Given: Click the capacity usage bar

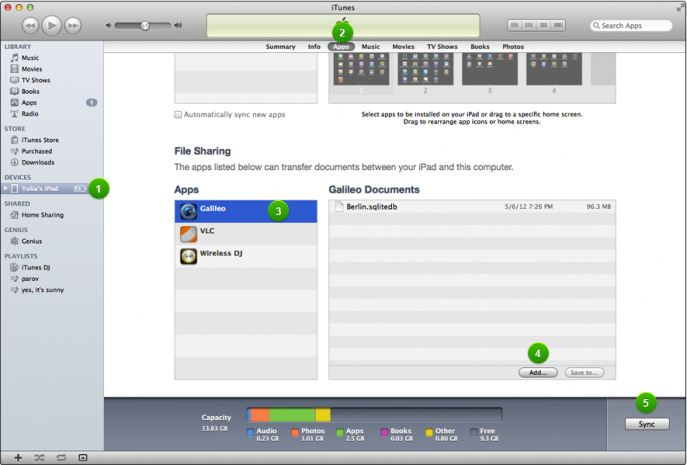Looking at the screenshot, I should click(x=374, y=415).
